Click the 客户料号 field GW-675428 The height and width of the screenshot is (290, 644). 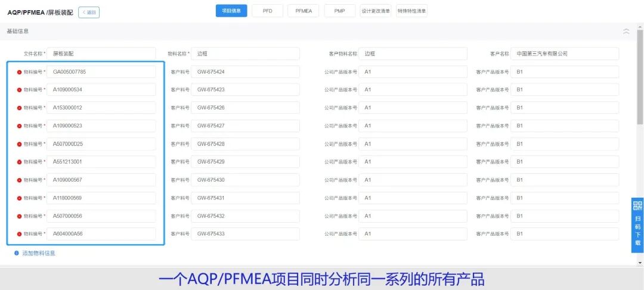pos(245,144)
